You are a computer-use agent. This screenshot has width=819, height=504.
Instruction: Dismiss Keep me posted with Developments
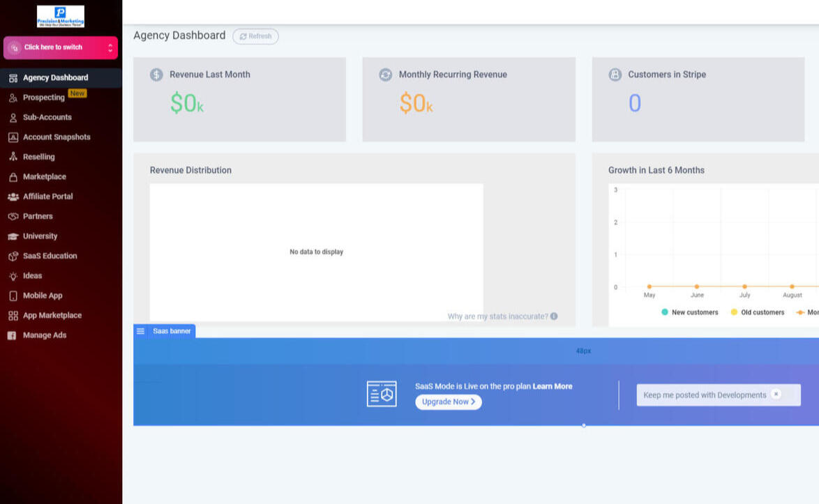(x=776, y=395)
